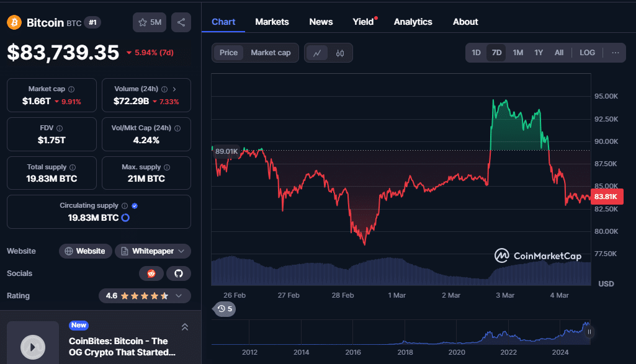Viewport: 636px width, 364px height.
Task: Open more chart options ellipsis menu
Action: (x=616, y=53)
